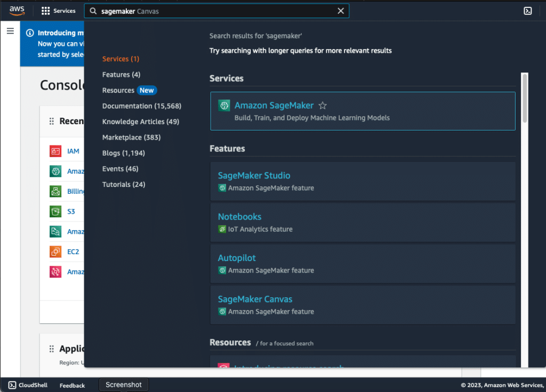
Task: Click the Services section heading in results
Action: tap(227, 78)
